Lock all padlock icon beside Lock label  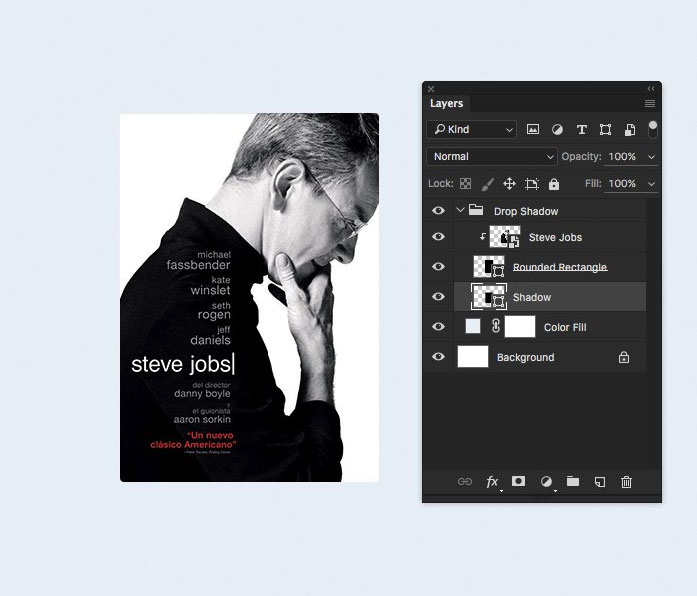pyautogui.click(x=554, y=184)
